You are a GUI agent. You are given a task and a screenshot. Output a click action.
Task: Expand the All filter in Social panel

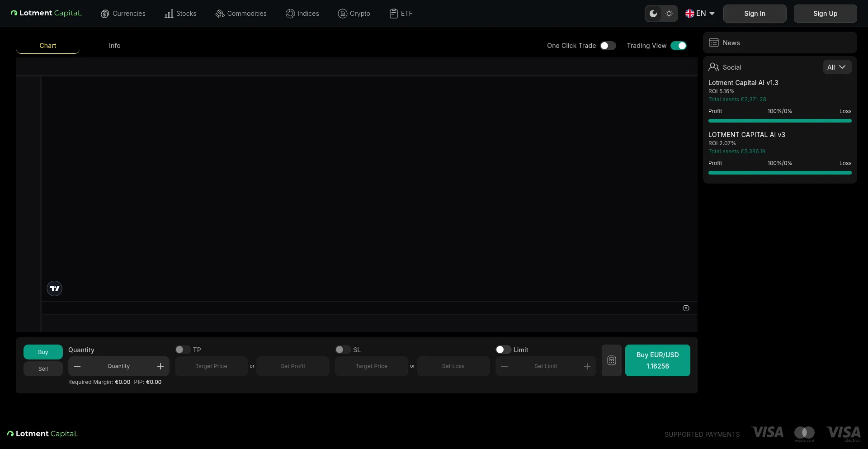point(837,67)
